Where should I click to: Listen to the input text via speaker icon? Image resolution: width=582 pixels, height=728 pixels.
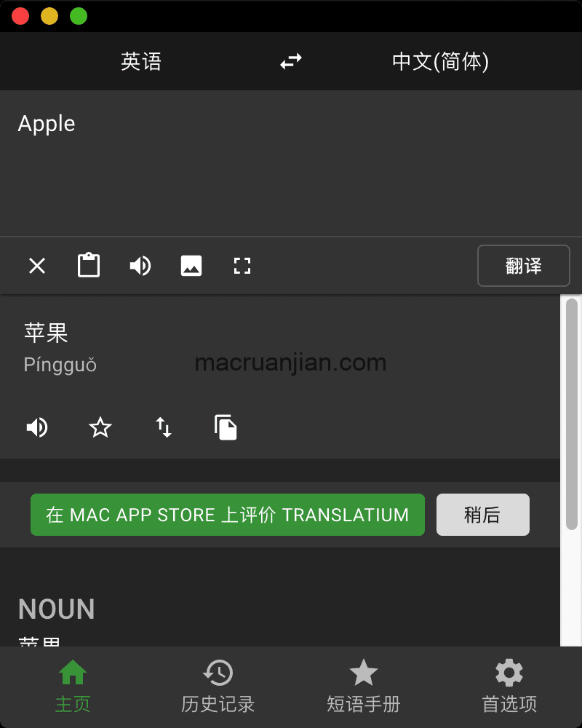pyautogui.click(x=140, y=266)
